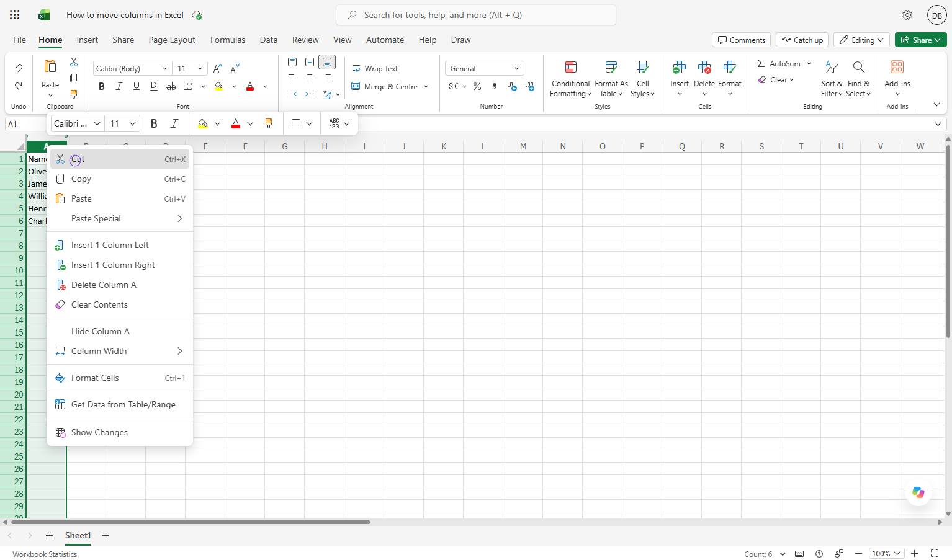952x560 pixels.
Task: Open the Copilot icon near bottom right
Action: 918,492
